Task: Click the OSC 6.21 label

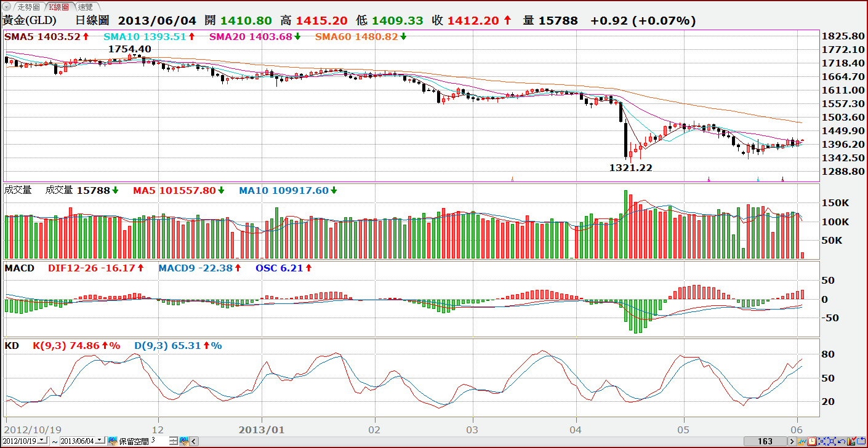Action: point(284,268)
